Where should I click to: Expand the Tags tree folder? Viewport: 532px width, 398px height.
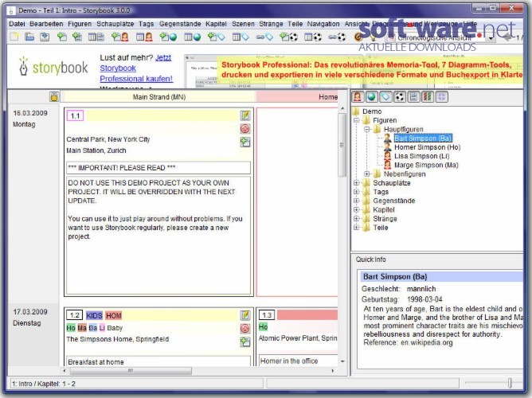(356, 192)
